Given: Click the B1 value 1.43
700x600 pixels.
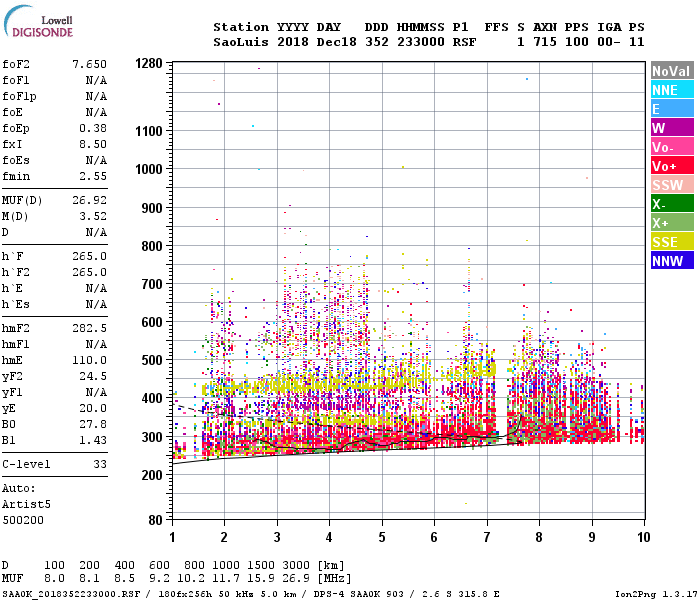Looking at the screenshot, I should [x=93, y=440].
